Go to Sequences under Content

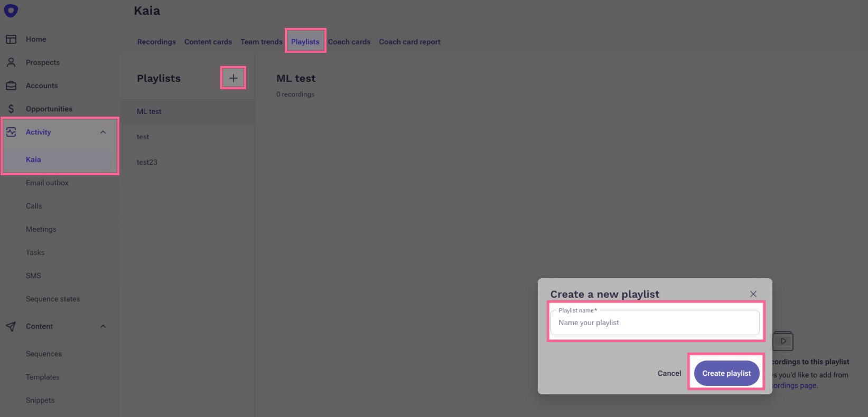44,354
